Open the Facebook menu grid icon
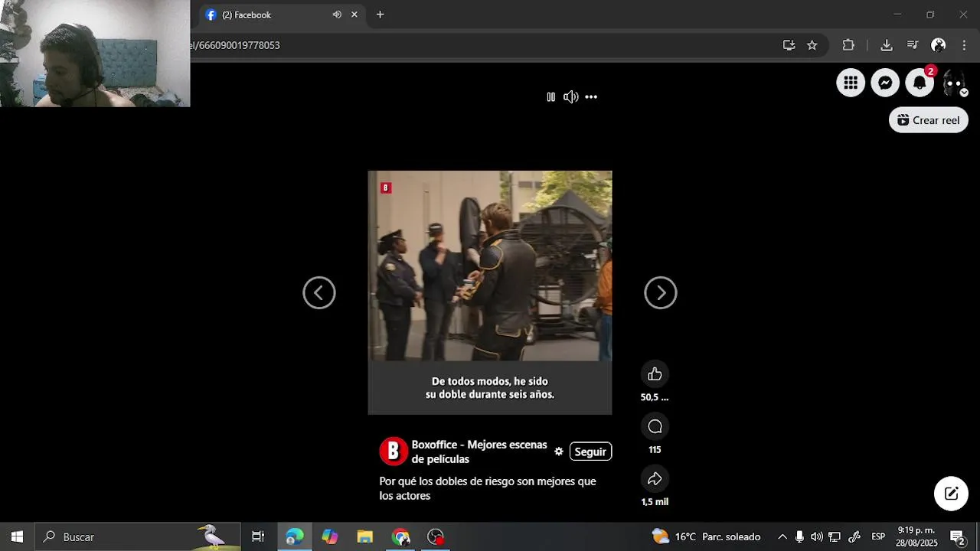 tap(851, 83)
